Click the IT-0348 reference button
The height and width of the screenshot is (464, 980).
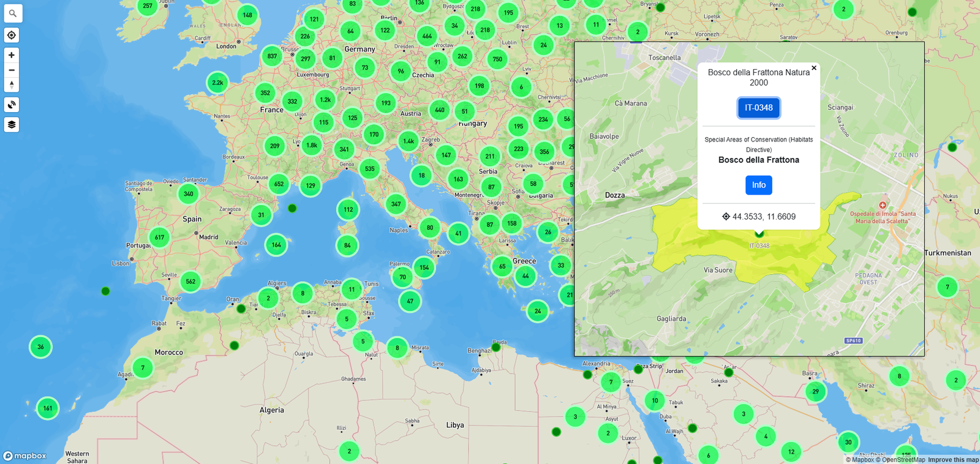point(758,108)
